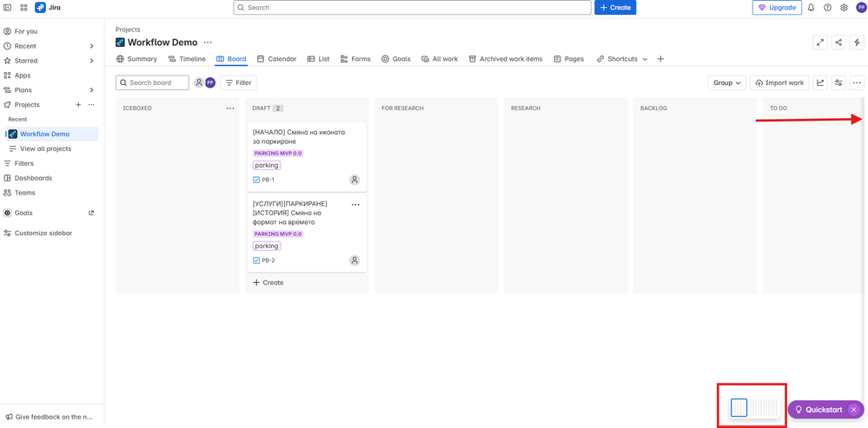
Task: Switch to the List tab
Action: pyautogui.click(x=318, y=59)
